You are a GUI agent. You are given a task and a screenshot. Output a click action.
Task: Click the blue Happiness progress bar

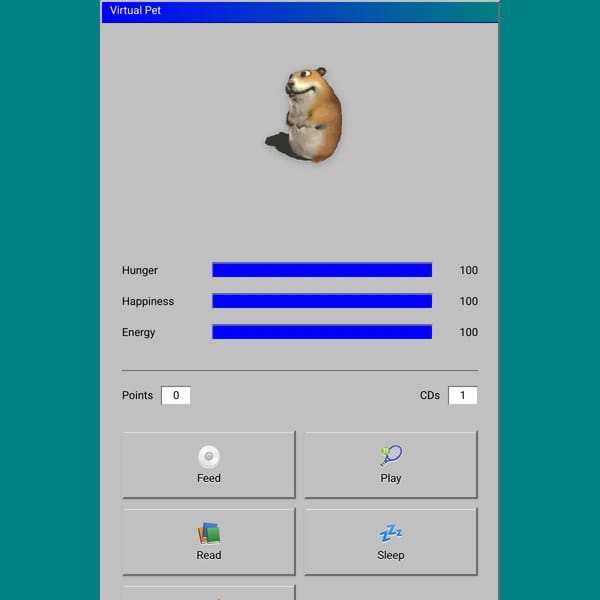pyautogui.click(x=322, y=301)
